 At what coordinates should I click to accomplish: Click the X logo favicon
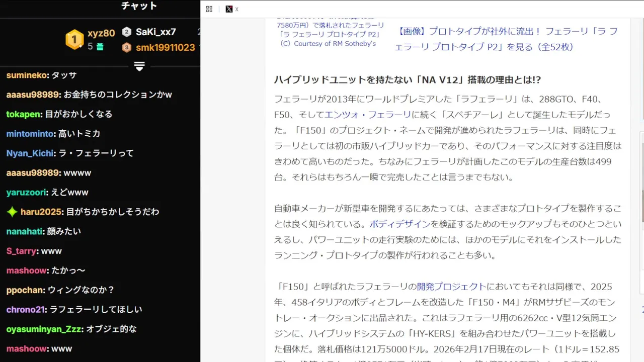tap(229, 9)
